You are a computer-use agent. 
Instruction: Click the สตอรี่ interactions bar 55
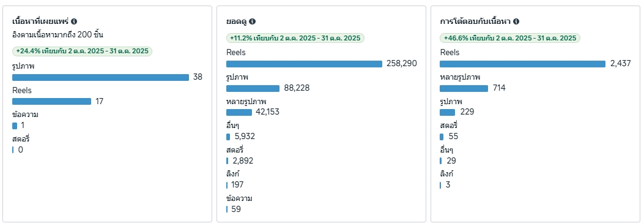[442, 137]
